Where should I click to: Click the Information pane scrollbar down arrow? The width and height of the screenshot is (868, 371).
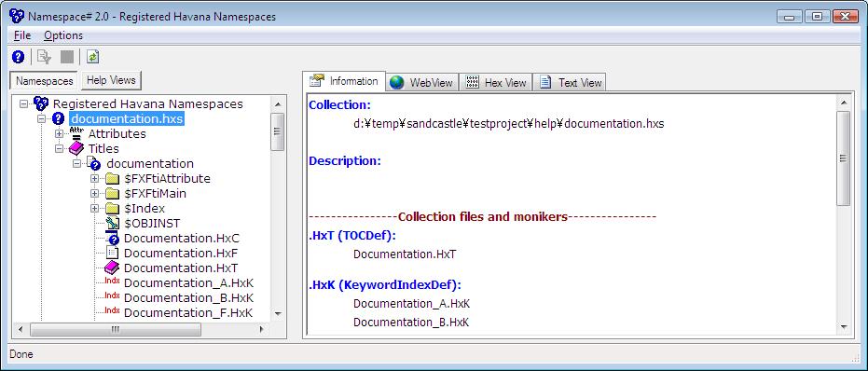coord(843,327)
